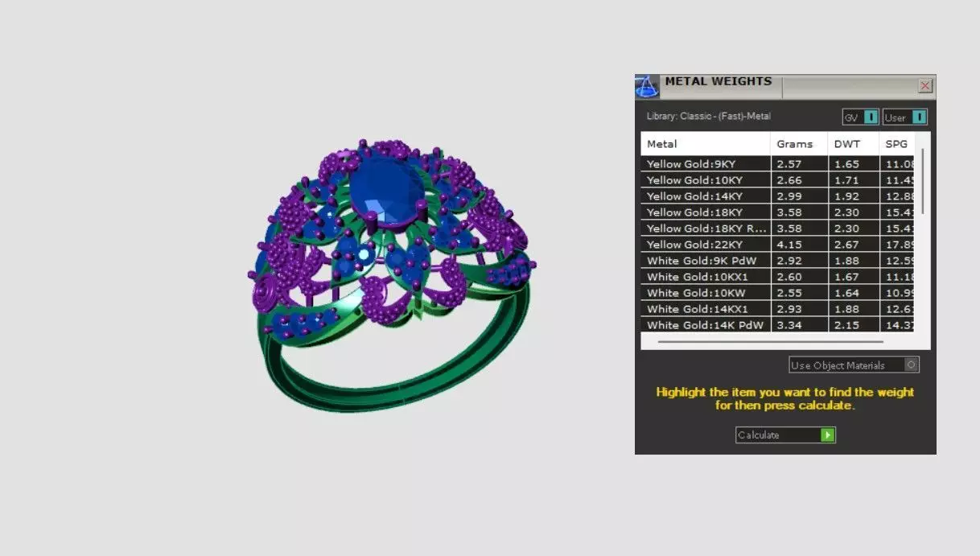Click the 2.67 DWT cell

pyautogui.click(x=853, y=245)
